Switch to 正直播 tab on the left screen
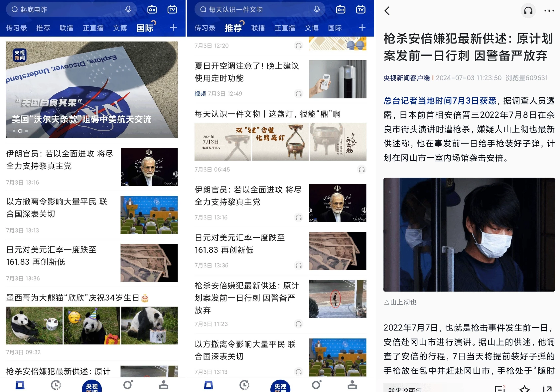This screenshot has width=560, height=392. click(93, 28)
